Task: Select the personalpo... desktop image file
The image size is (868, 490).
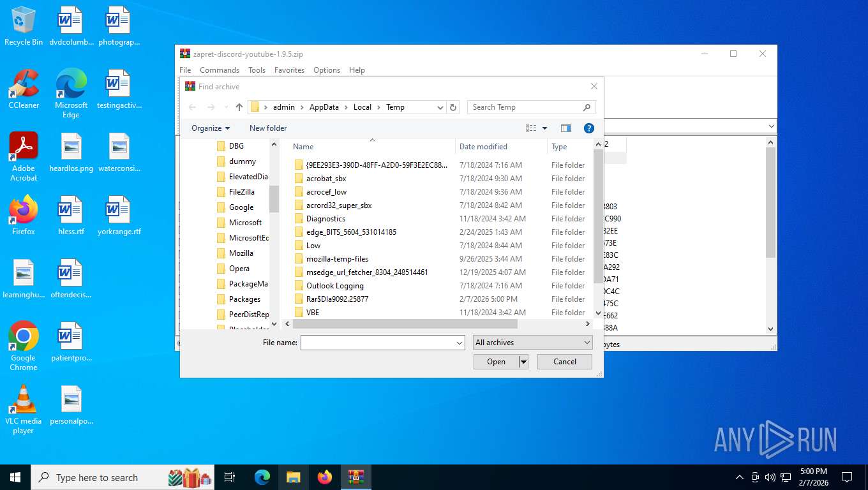Action: point(71,405)
